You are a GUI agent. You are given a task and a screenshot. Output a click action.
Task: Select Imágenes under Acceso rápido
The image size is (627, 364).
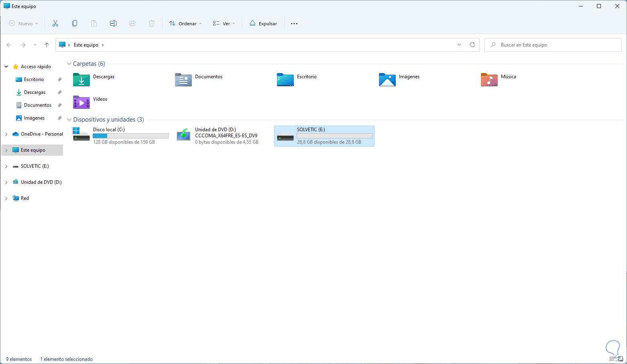[x=34, y=118]
